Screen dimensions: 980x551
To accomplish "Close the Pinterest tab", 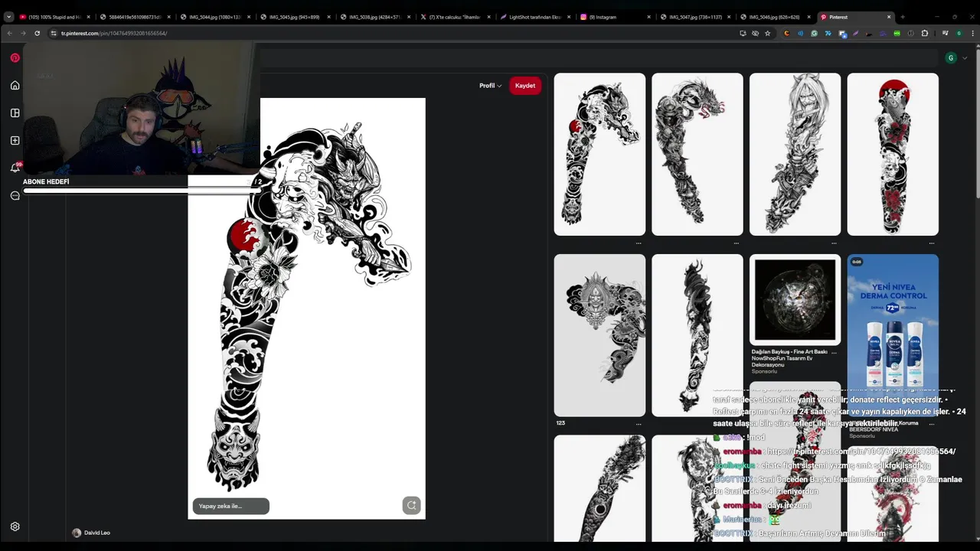I will [889, 17].
